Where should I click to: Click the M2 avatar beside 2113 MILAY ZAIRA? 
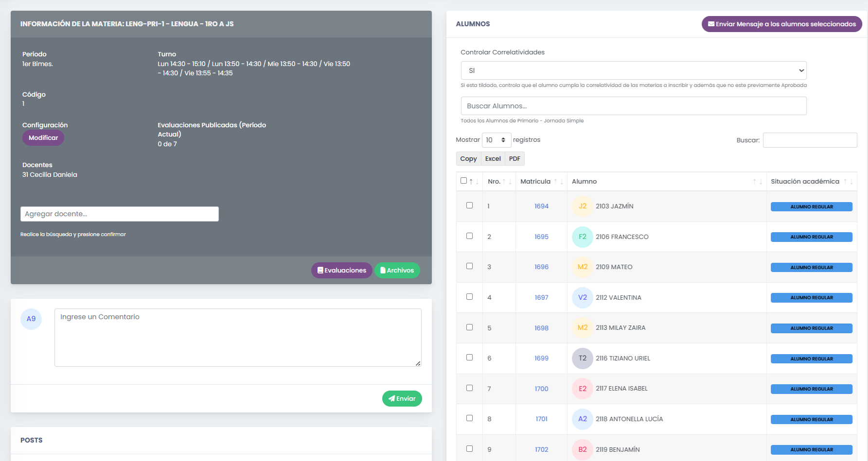click(x=582, y=328)
